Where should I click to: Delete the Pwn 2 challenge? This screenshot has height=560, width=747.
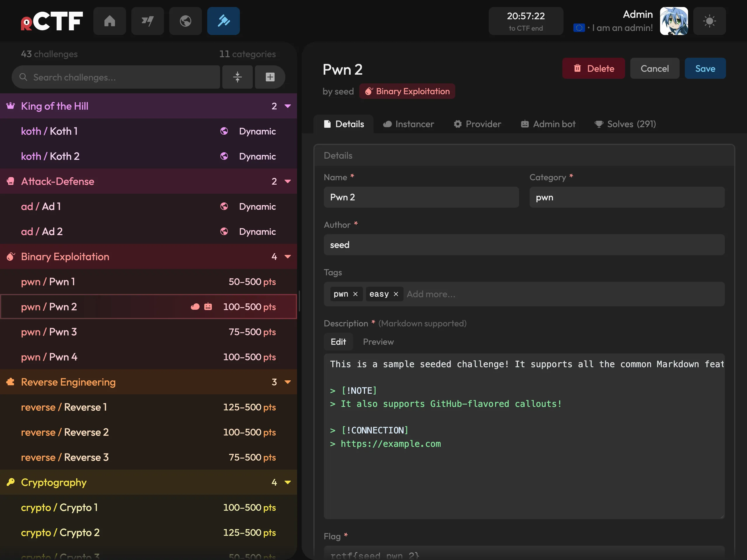(593, 68)
